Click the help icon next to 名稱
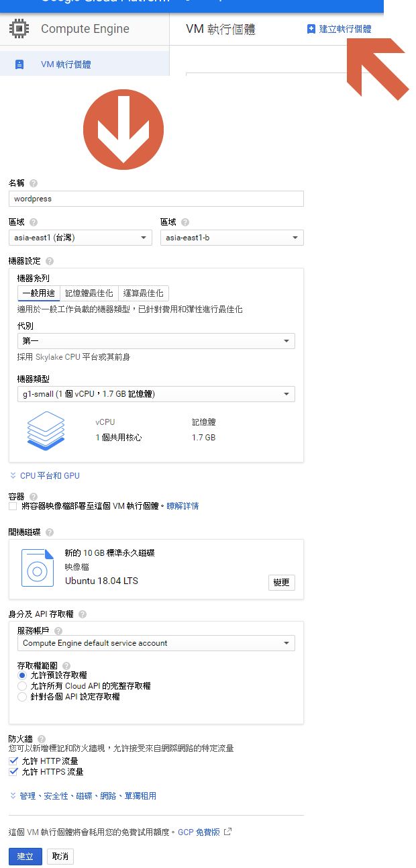Screen dimensions: 416x868 [34, 183]
